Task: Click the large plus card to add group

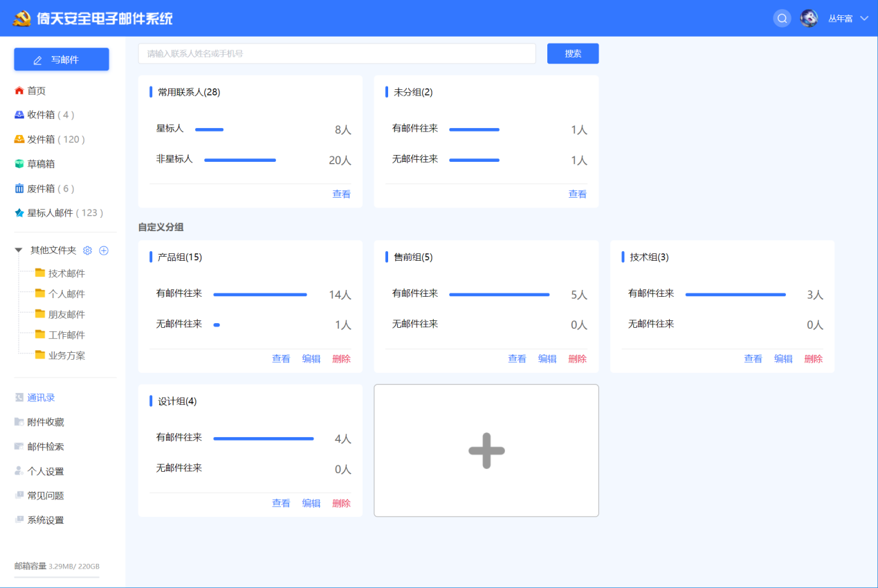Action: (x=486, y=450)
